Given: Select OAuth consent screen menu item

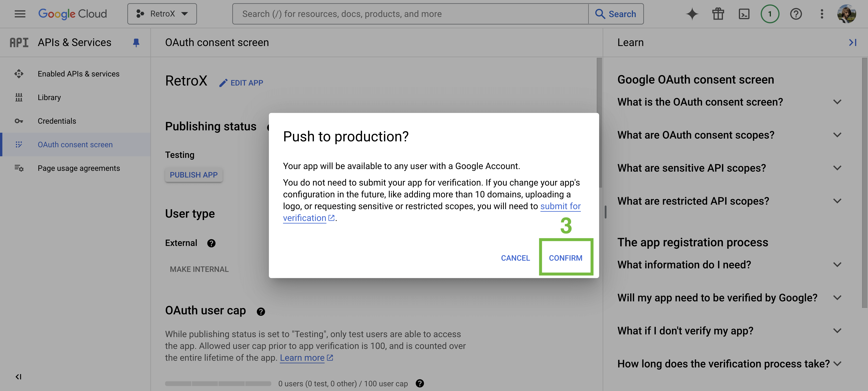Looking at the screenshot, I should [75, 145].
